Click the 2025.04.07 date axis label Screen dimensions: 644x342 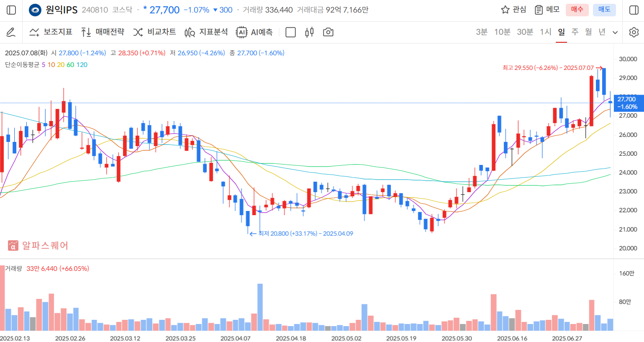tap(235, 338)
